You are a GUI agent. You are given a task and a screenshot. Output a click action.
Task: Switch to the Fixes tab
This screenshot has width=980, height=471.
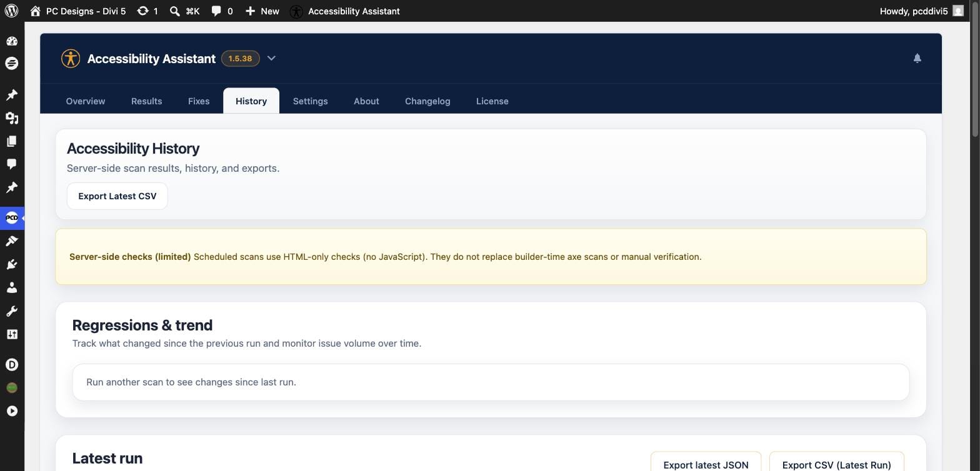199,101
